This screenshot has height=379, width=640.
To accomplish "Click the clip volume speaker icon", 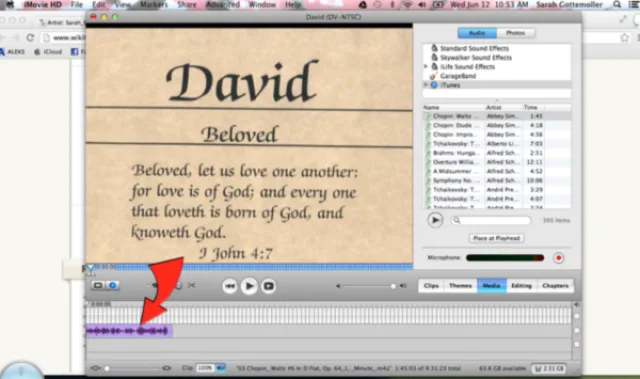I will coord(221,368).
